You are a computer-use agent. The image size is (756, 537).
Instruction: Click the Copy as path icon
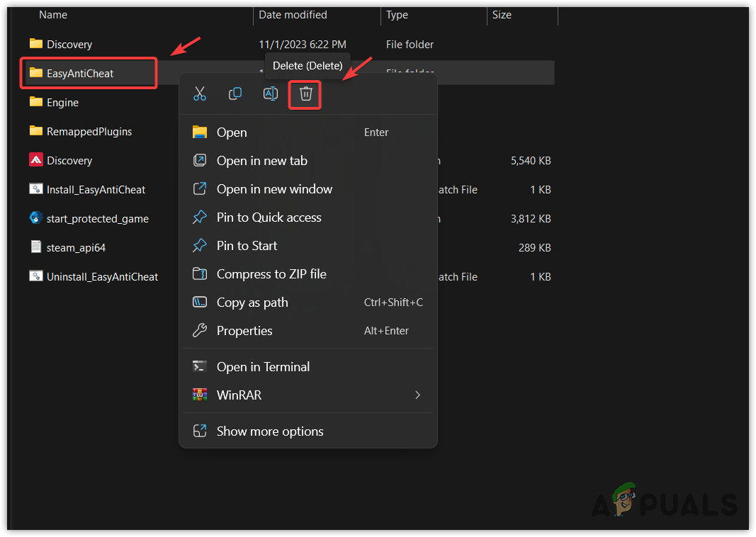[200, 303]
